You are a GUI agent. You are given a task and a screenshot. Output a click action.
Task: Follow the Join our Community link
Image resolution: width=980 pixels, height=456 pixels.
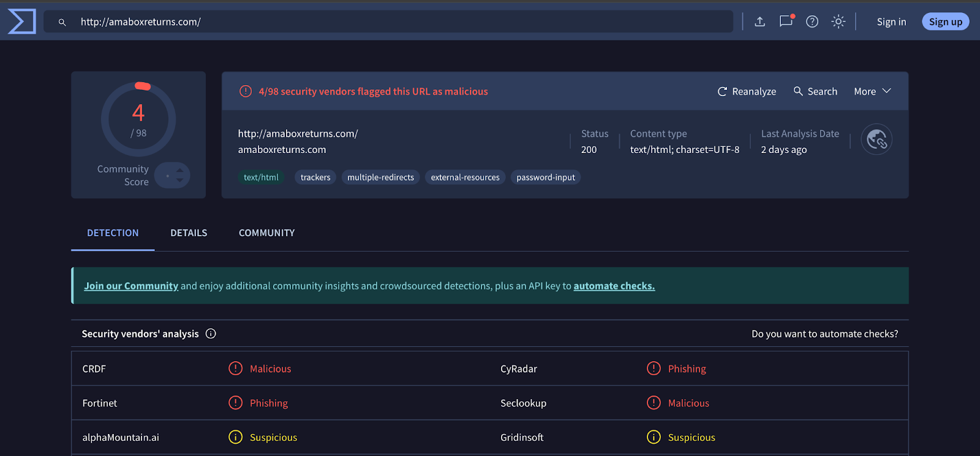click(131, 286)
